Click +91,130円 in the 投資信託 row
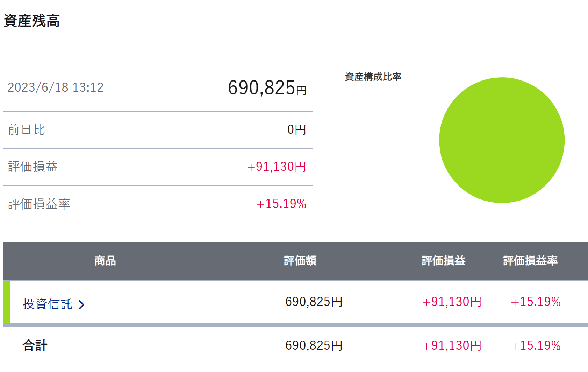588x372 pixels. click(452, 302)
